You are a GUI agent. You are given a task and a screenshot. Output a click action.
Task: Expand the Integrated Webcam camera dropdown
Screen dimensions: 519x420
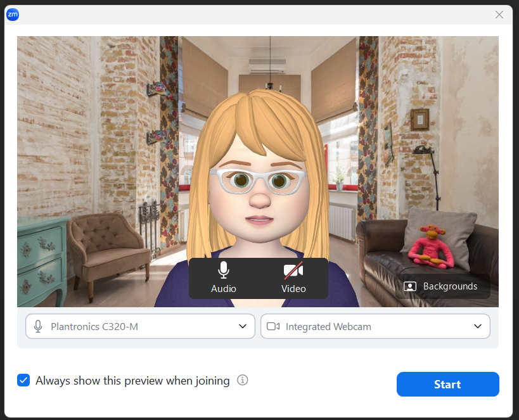[375, 326]
